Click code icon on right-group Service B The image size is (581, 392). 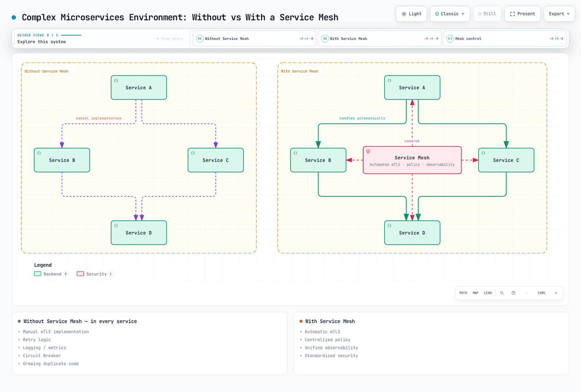click(x=295, y=153)
